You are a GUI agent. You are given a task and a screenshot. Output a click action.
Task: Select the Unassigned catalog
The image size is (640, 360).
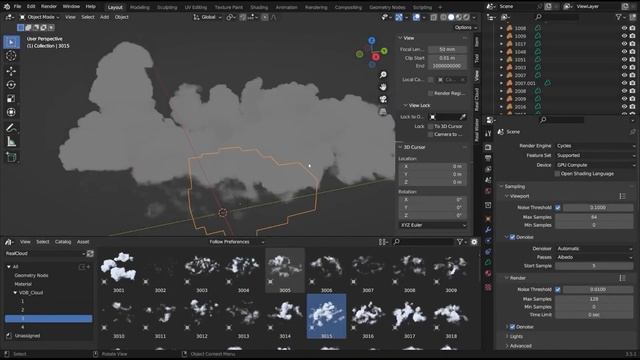27,336
